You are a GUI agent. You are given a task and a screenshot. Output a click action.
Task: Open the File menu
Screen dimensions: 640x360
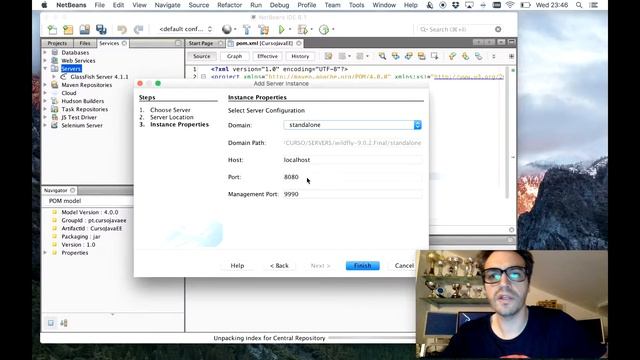click(x=100, y=5)
